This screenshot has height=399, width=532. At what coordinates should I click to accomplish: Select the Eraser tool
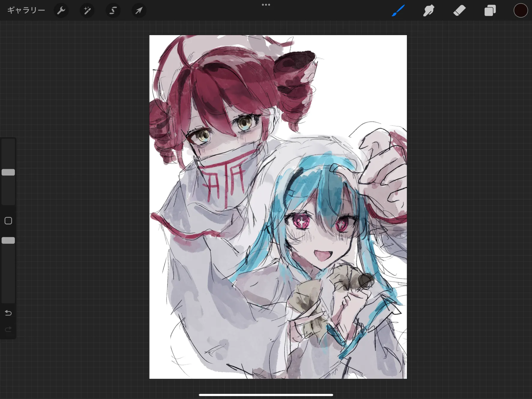click(x=459, y=11)
